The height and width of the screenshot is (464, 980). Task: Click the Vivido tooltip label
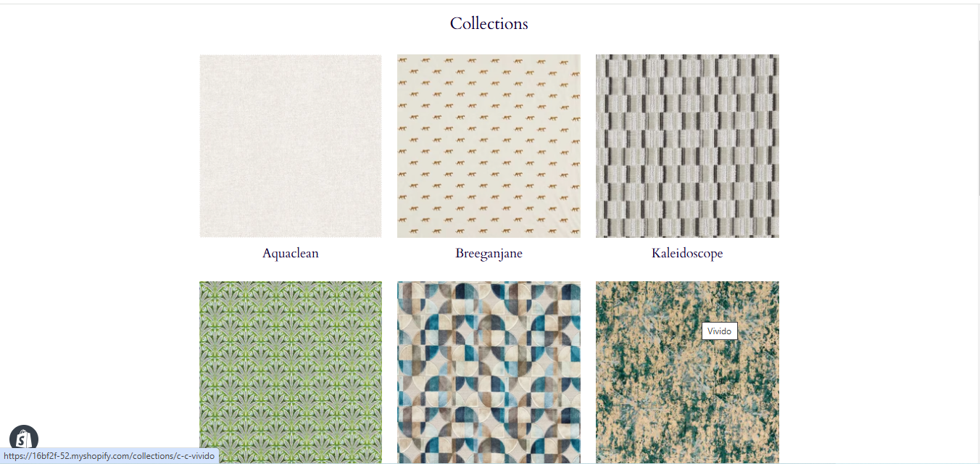point(720,331)
